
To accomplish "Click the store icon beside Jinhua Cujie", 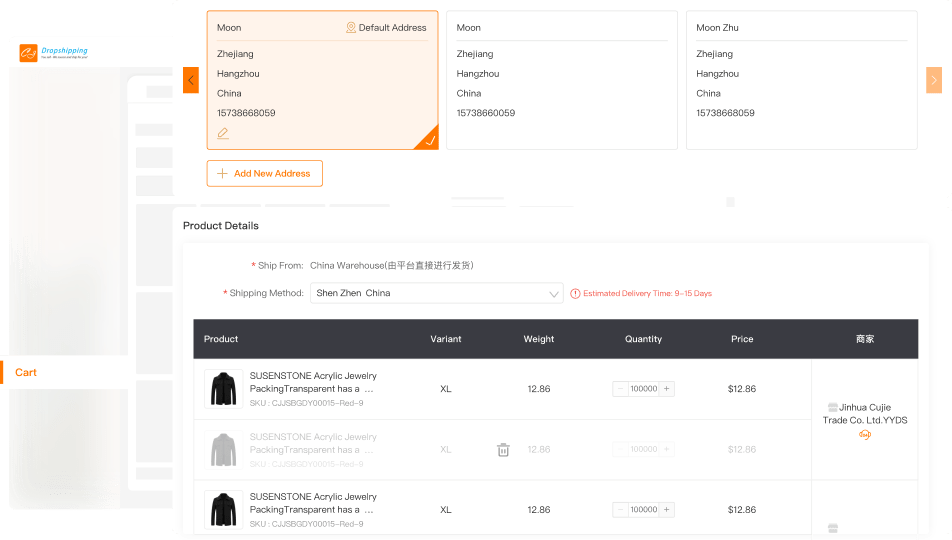I will 833,407.
